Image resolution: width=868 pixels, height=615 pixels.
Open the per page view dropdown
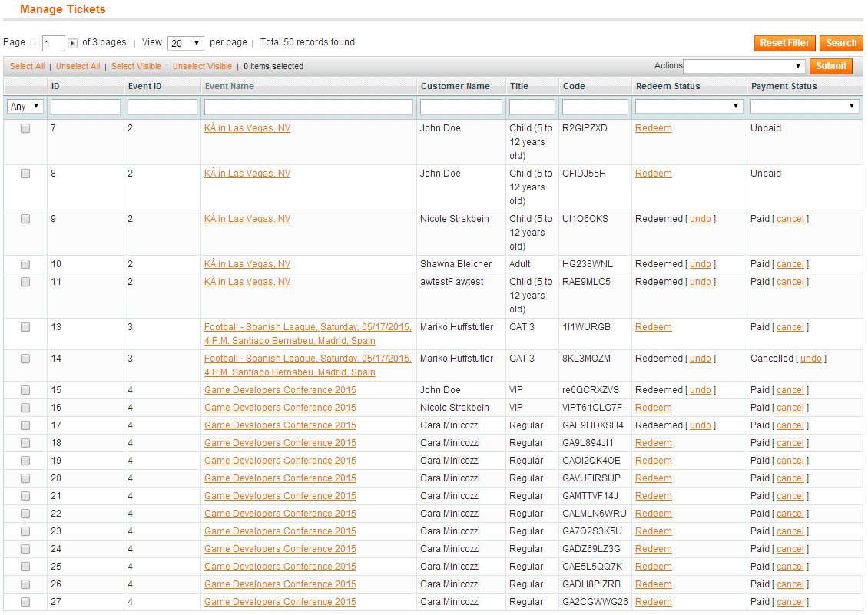185,43
